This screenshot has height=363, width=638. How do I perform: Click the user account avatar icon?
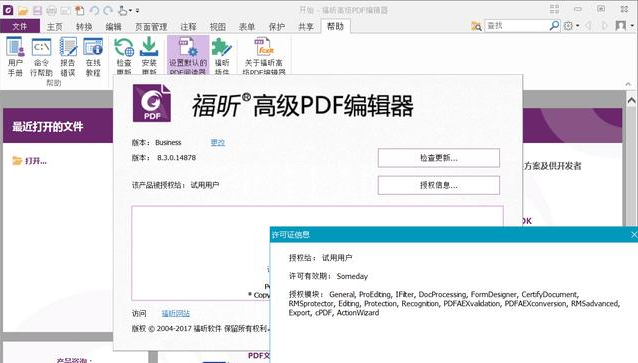(621, 26)
